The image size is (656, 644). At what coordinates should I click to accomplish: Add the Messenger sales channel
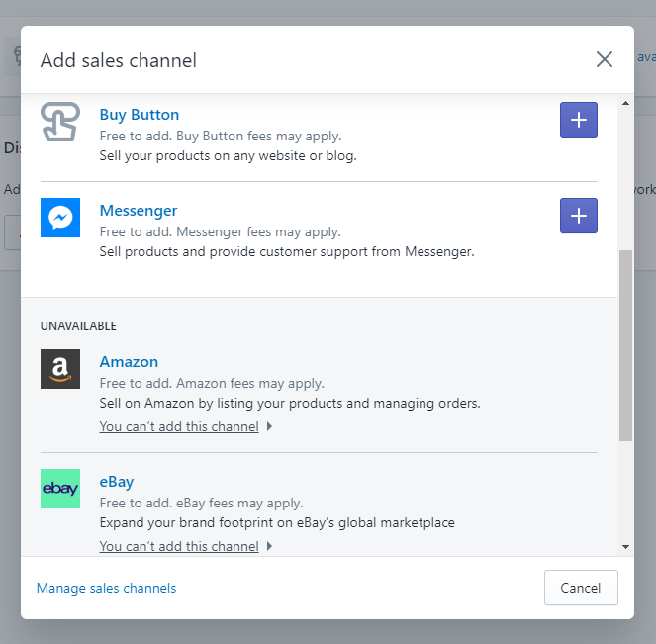click(x=578, y=216)
